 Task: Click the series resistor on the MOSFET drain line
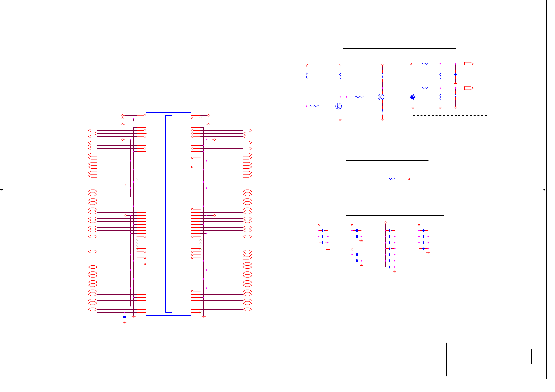(425, 88)
